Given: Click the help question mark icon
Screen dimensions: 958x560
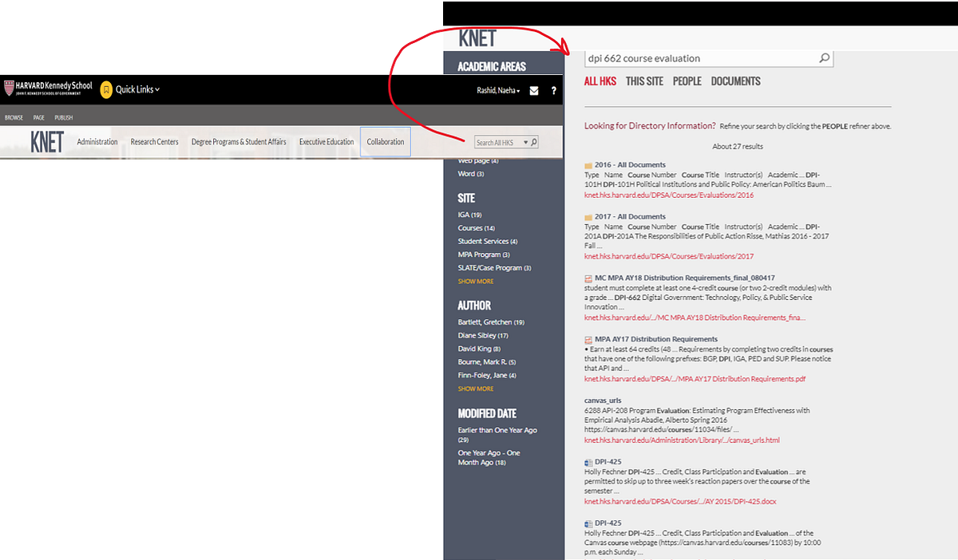Looking at the screenshot, I should pyautogui.click(x=554, y=91).
